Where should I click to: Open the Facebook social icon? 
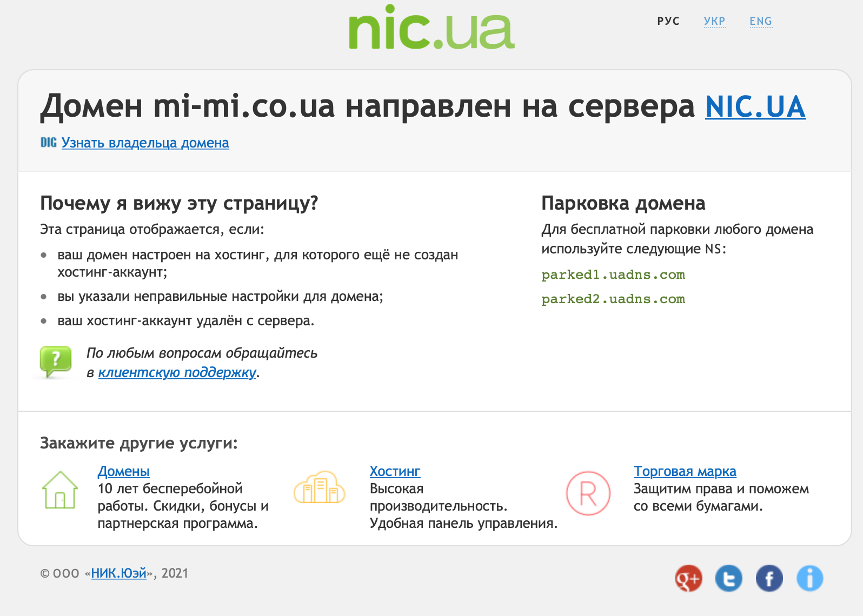point(769,579)
